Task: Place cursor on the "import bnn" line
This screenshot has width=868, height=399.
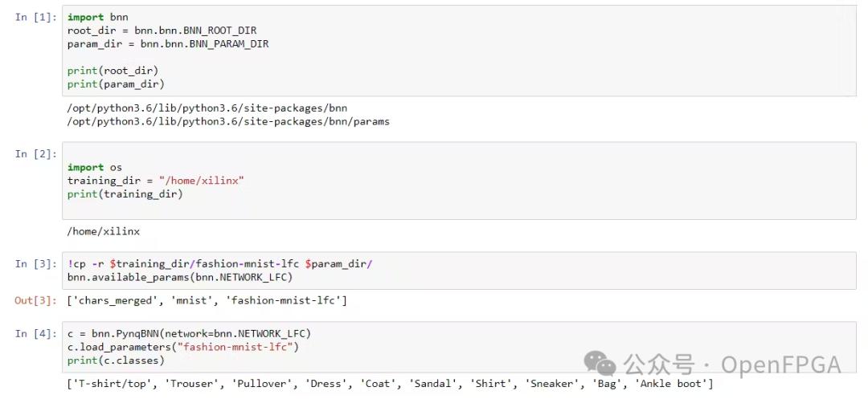Action: (x=97, y=17)
